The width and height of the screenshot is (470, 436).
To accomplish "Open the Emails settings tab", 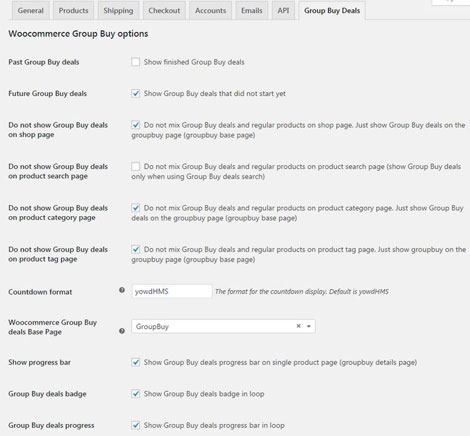I will click(x=252, y=11).
